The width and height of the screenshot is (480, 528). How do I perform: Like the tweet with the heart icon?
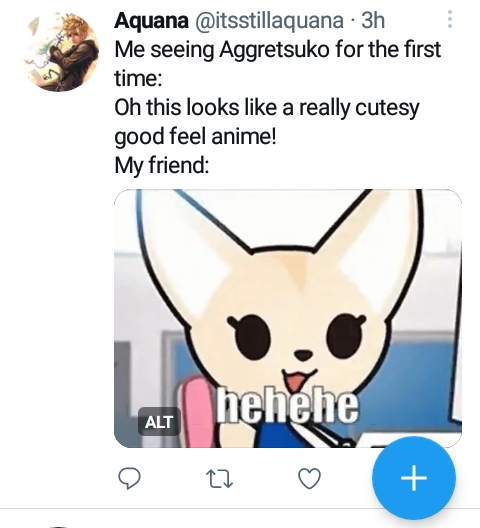[310, 478]
